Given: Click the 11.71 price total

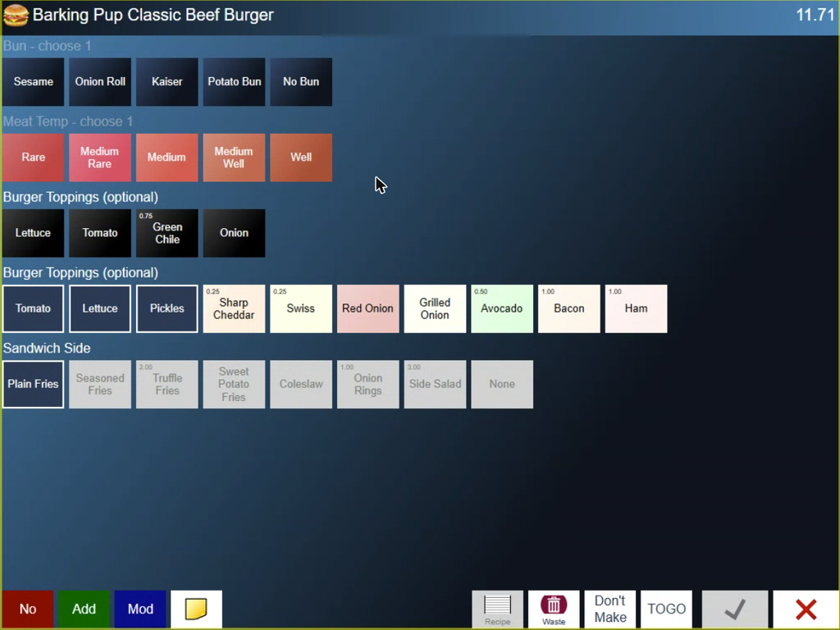Looking at the screenshot, I should (x=815, y=15).
